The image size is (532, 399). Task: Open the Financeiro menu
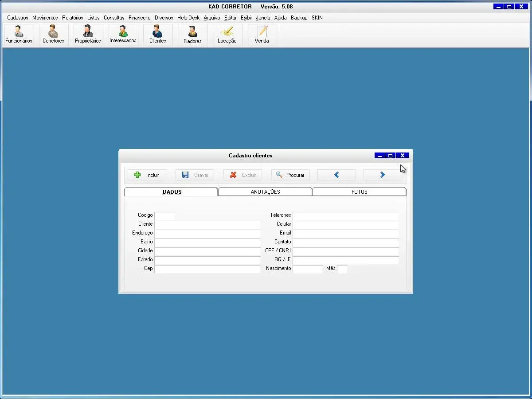click(139, 18)
